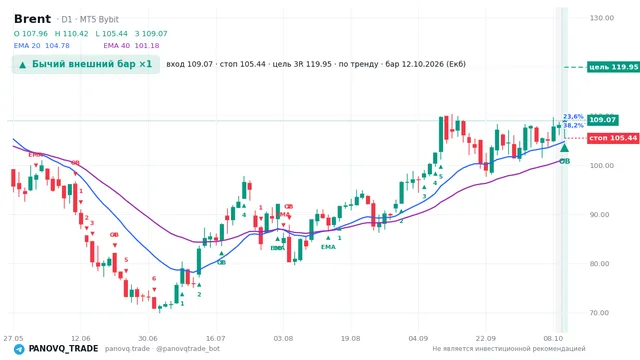The height and width of the screenshot is (360, 640).
Task: Click the red 6 bar count marker
Action: [154, 279]
